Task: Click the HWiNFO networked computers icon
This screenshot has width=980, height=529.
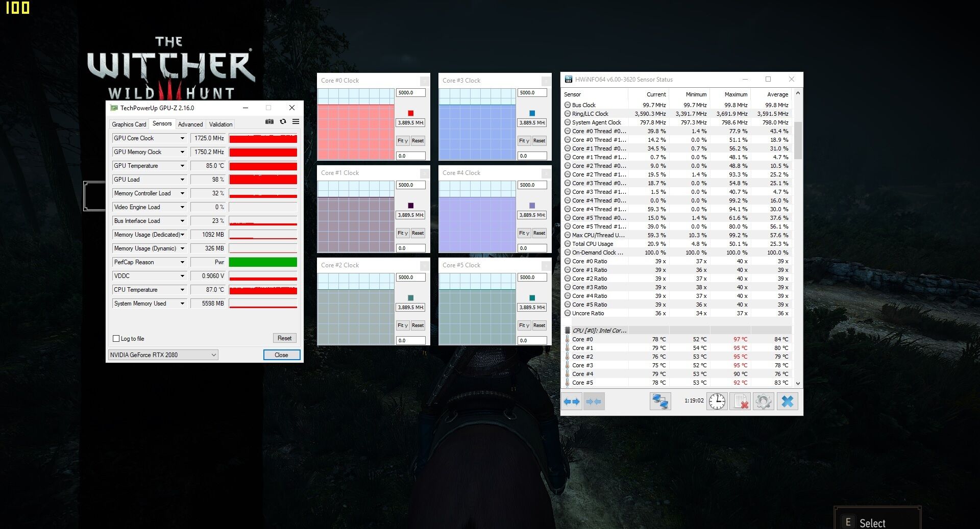Action: [660, 401]
